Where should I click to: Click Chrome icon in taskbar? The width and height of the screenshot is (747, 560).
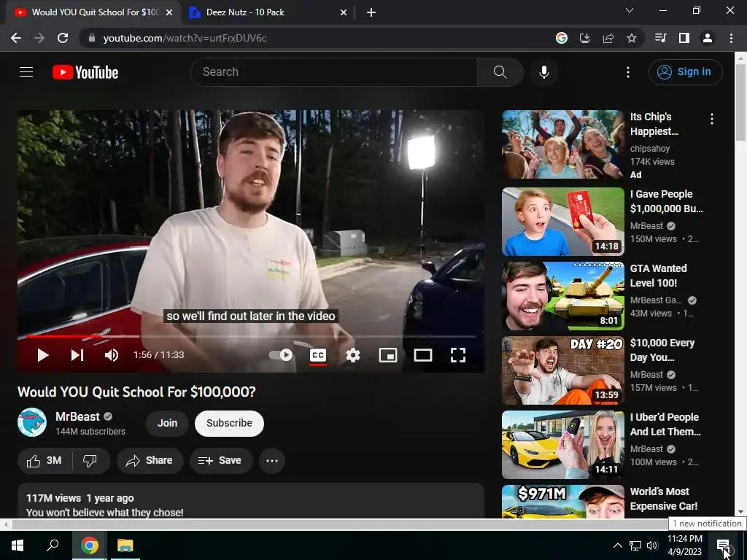(x=90, y=545)
